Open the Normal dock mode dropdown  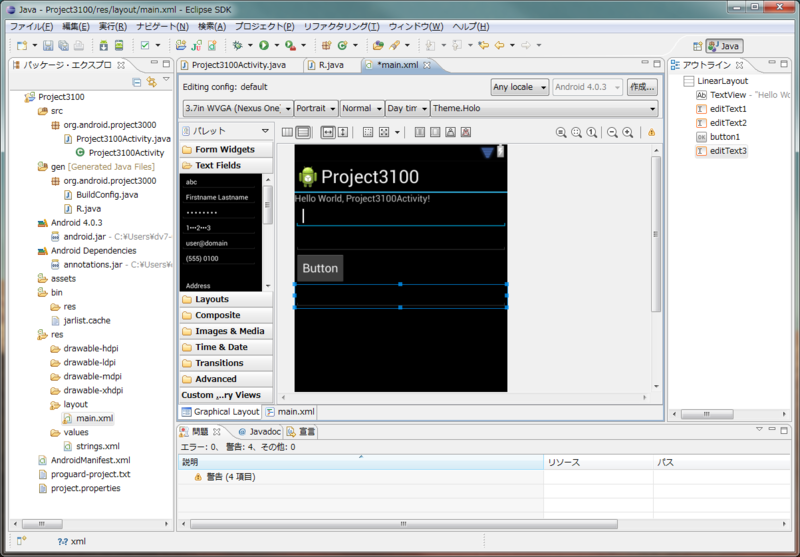[x=362, y=108]
